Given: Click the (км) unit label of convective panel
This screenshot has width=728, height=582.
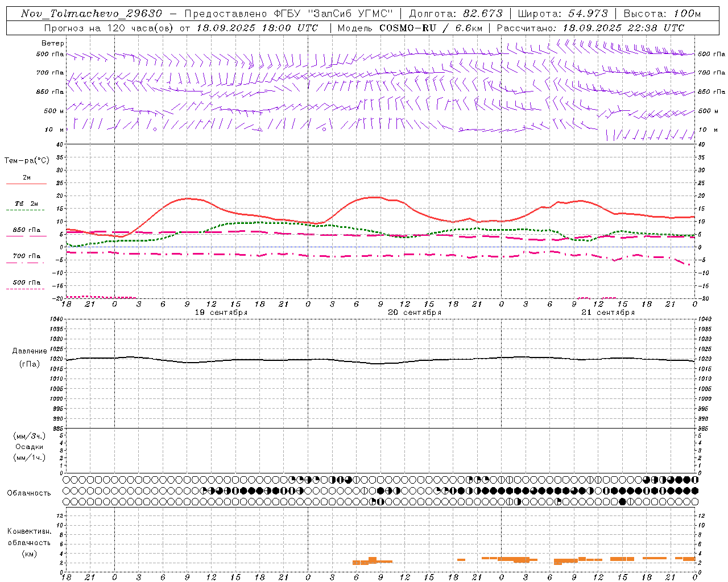Looking at the screenshot, I should (29, 554).
